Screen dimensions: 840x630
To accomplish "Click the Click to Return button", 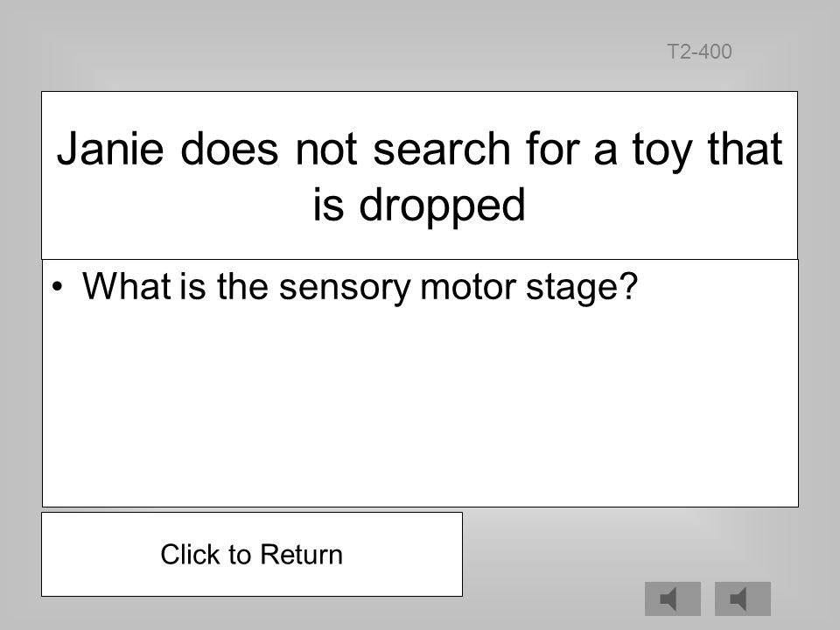I will pyautogui.click(x=252, y=555).
